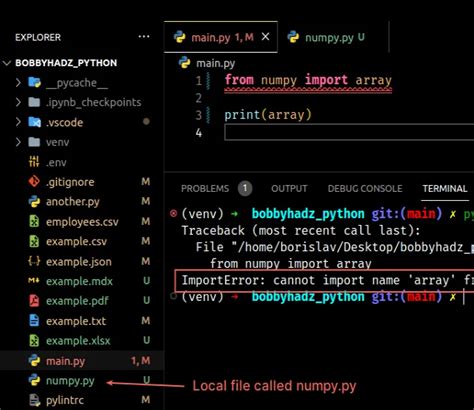This screenshot has height=410, width=474.
Task: Click another.py Python file icon
Action: click(x=34, y=201)
